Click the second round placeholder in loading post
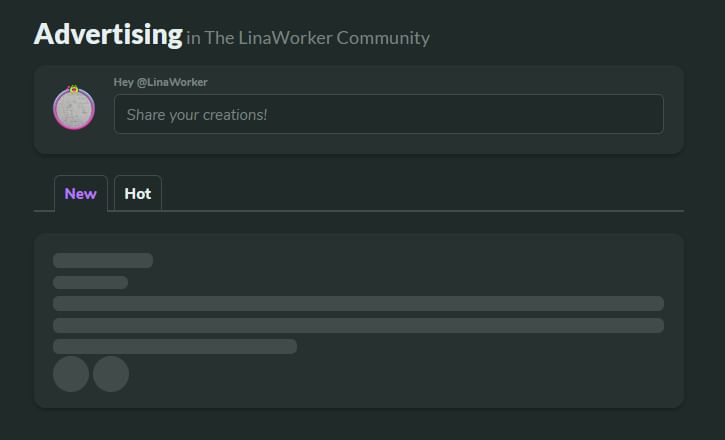This screenshot has width=725, height=440. 111,374
